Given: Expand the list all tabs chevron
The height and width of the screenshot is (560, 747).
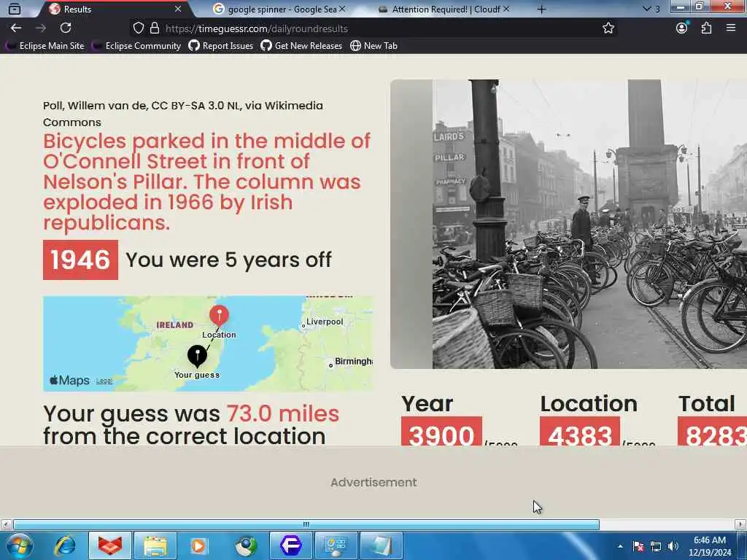Looking at the screenshot, I should tap(646, 9).
